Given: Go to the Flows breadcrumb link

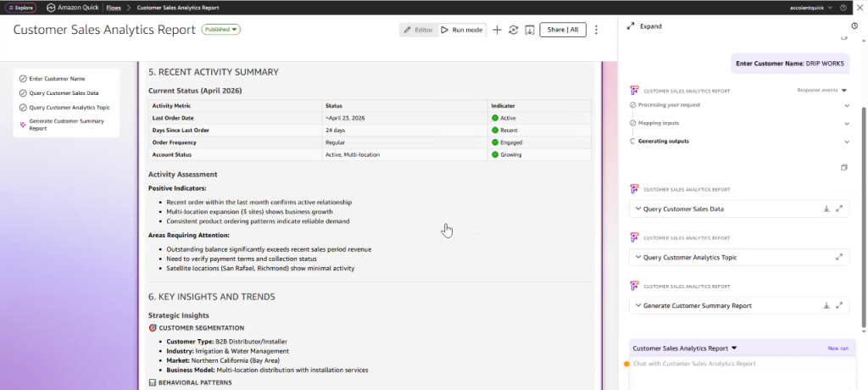Looking at the screenshot, I should tap(114, 8).
